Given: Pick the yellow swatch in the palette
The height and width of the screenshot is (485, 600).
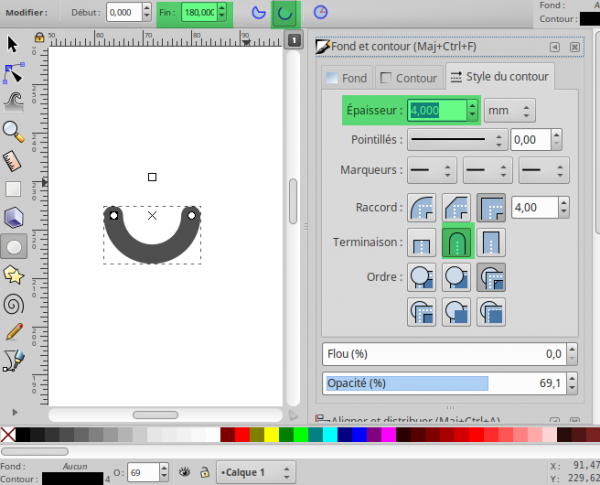Looking at the screenshot, I should 271,435.
